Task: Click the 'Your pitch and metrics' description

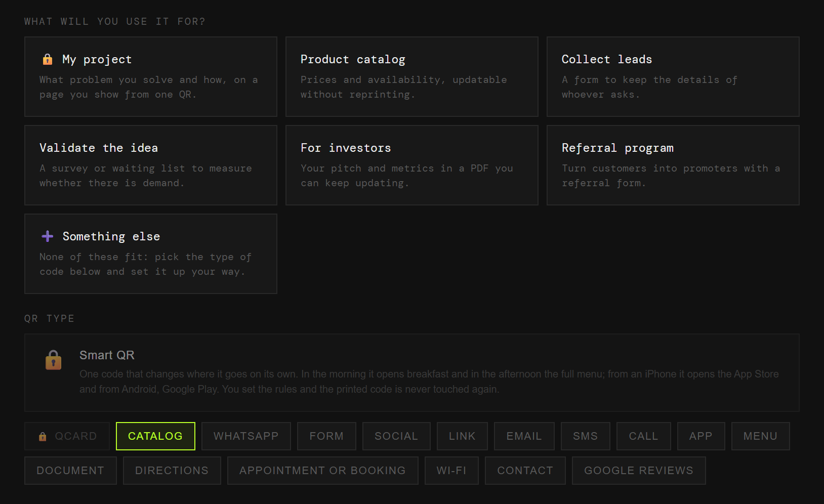Action: click(407, 176)
